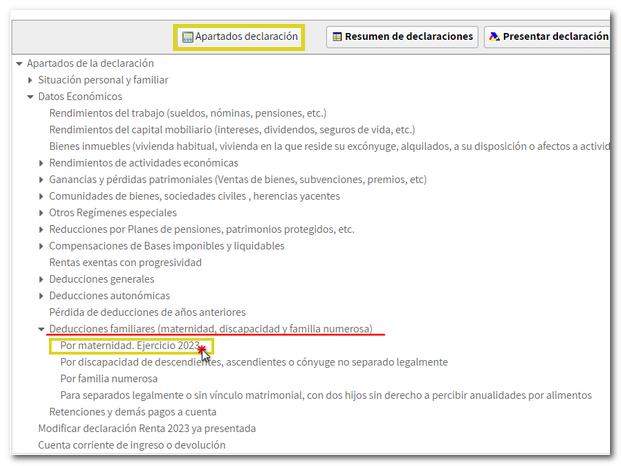The image size is (621, 466).
Task: Expand Situación personal y familiar
Action: tap(31, 80)
